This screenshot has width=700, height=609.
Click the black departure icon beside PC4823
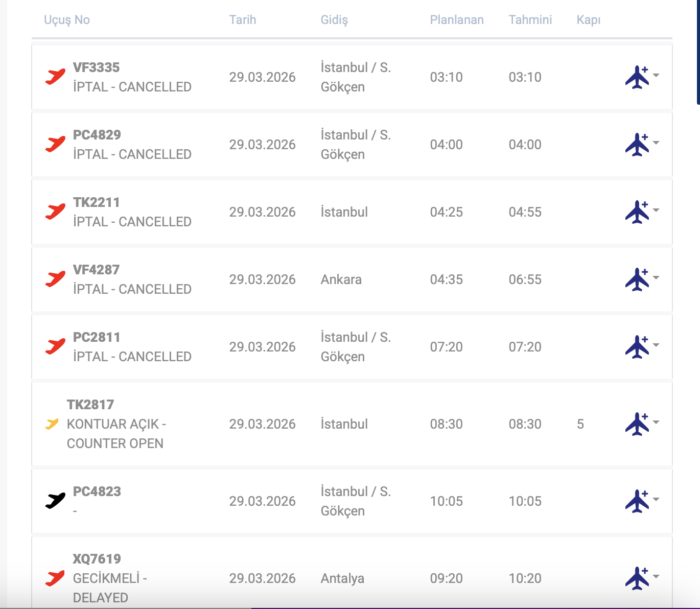55,501
